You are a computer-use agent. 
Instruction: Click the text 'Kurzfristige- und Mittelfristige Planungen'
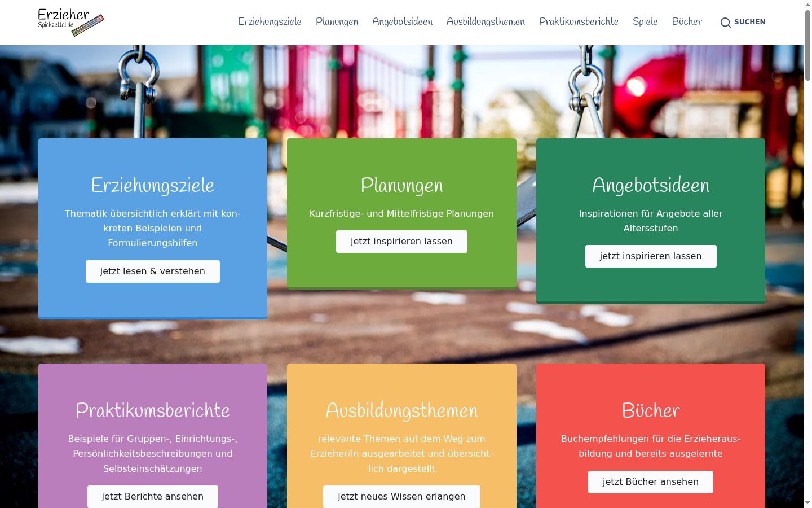coord(401,214)
